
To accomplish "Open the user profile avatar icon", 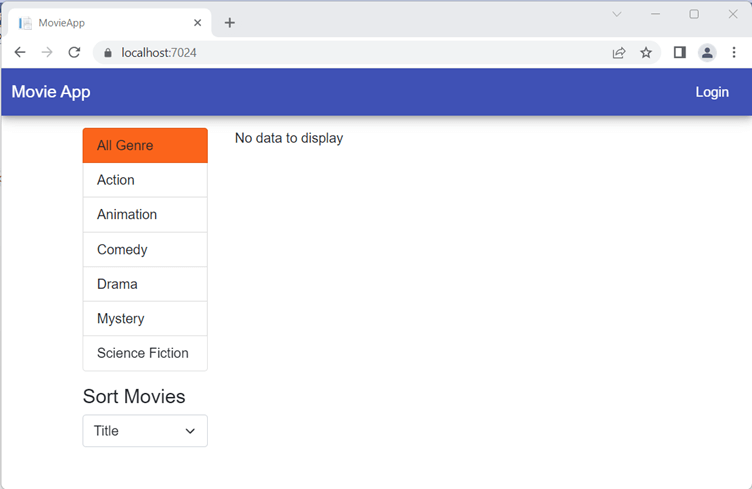I will click(707, 53).
